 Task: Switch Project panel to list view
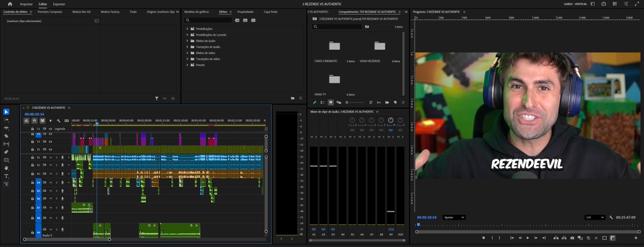pos(323,102)
